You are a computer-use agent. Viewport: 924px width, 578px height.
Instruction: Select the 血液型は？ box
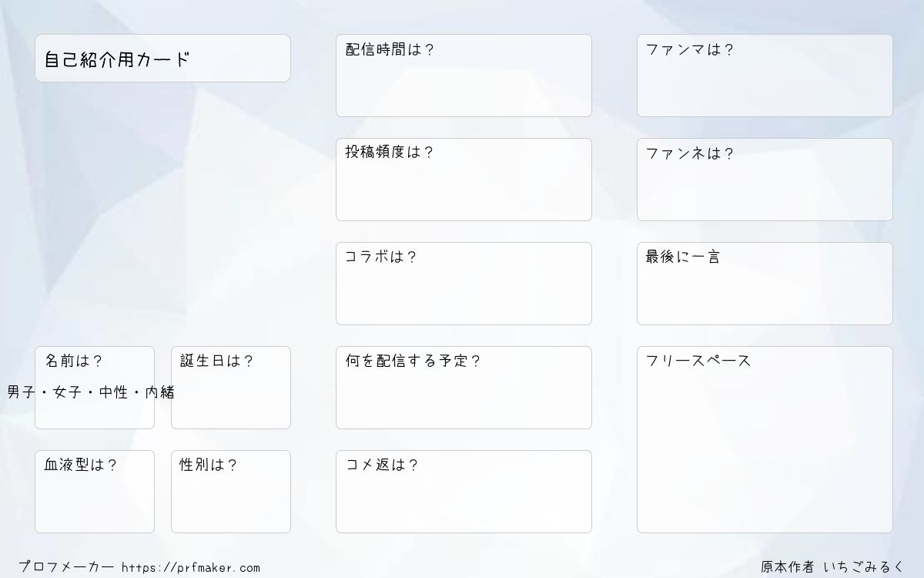point(95,492)
